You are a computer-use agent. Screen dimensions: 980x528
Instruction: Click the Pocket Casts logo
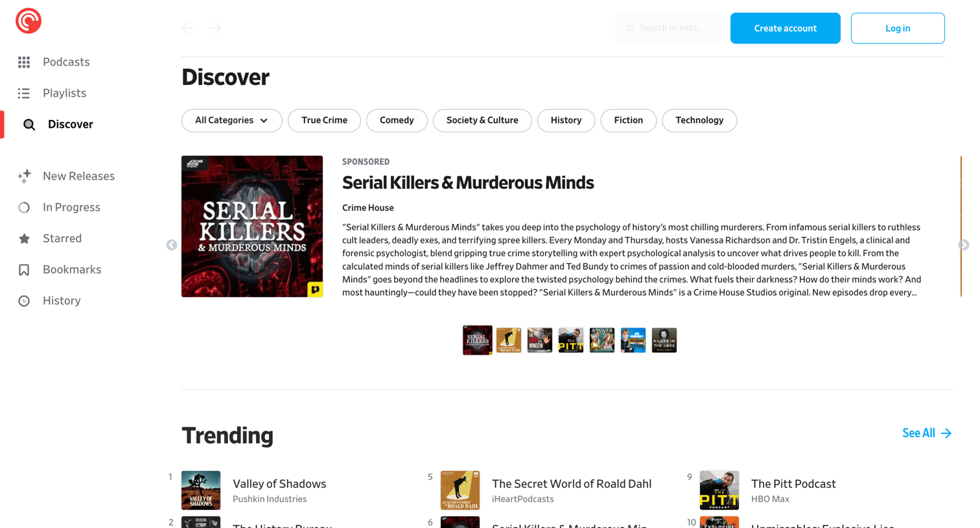[29, 21]
